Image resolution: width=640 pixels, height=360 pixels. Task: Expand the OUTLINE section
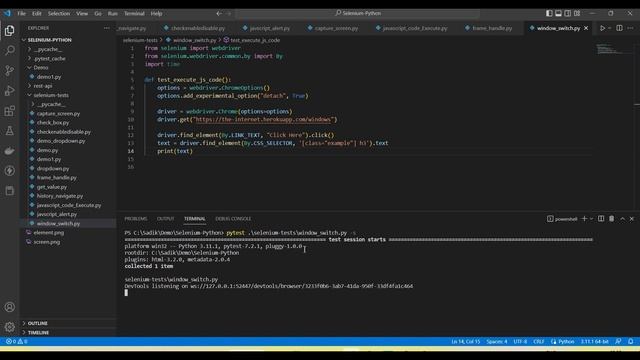(37, 323)
